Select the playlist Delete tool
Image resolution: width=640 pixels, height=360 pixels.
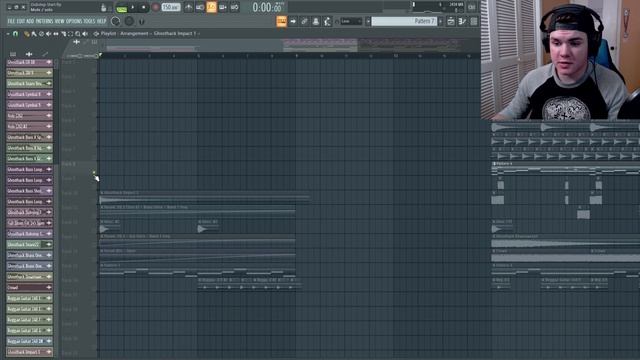pyautogui.click(x=41, y=34)
